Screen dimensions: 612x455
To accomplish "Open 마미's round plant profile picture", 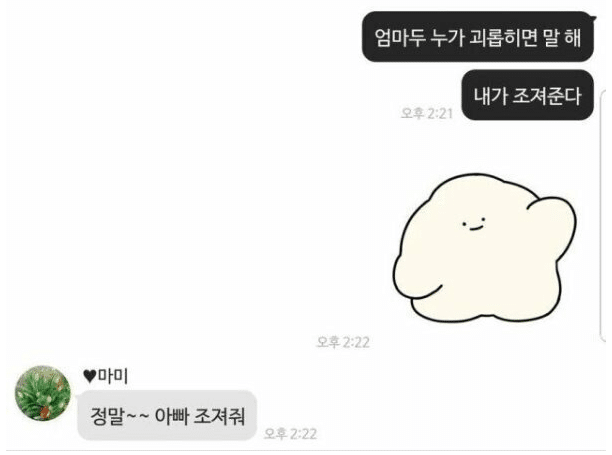I will (43, 393).
